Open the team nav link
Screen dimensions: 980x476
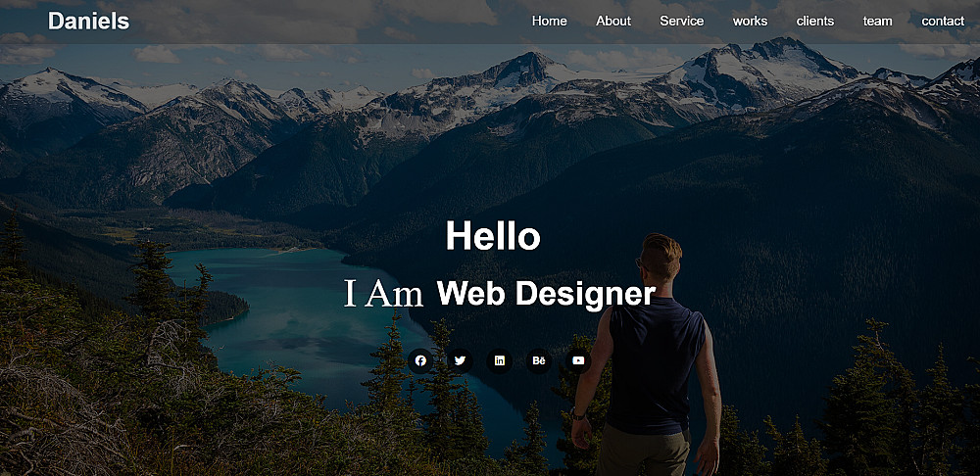877,22
